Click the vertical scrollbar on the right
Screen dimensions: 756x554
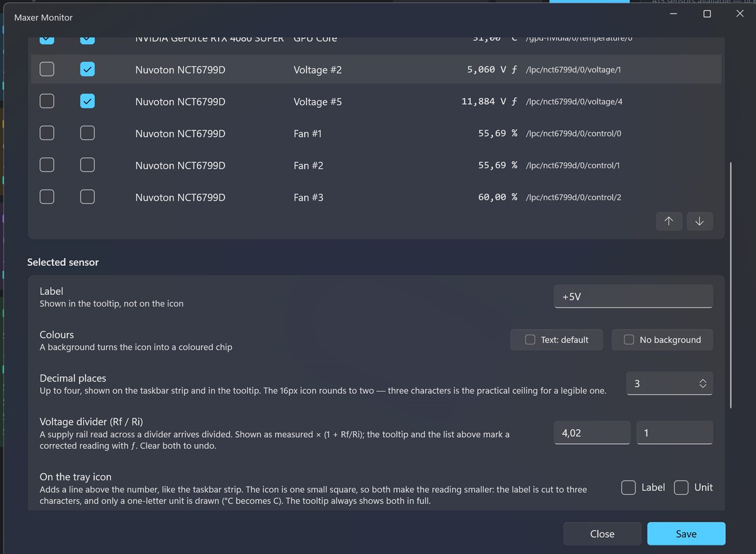point(731,285)
